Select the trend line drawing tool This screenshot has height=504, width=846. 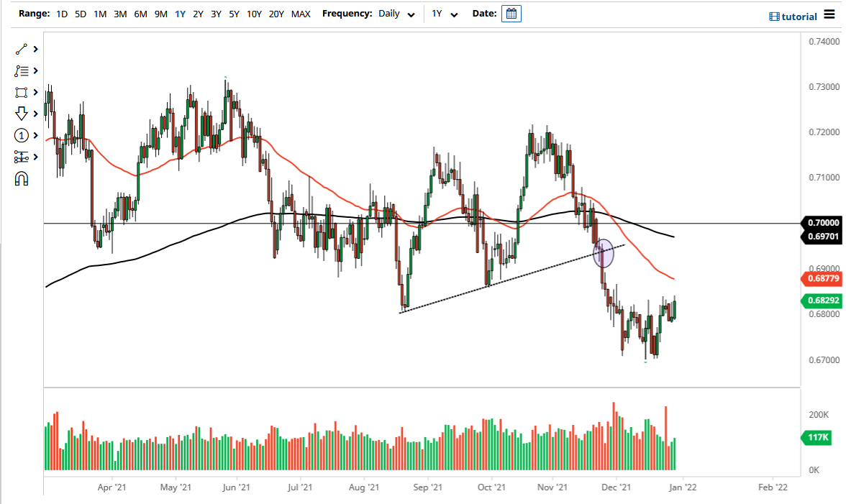click(21, 49)
